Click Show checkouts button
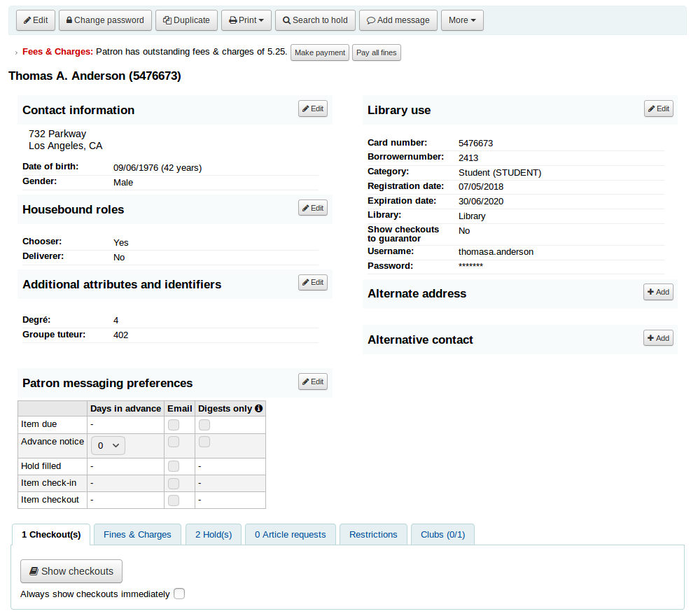691x616 pixels. click(x=71, y=571)
